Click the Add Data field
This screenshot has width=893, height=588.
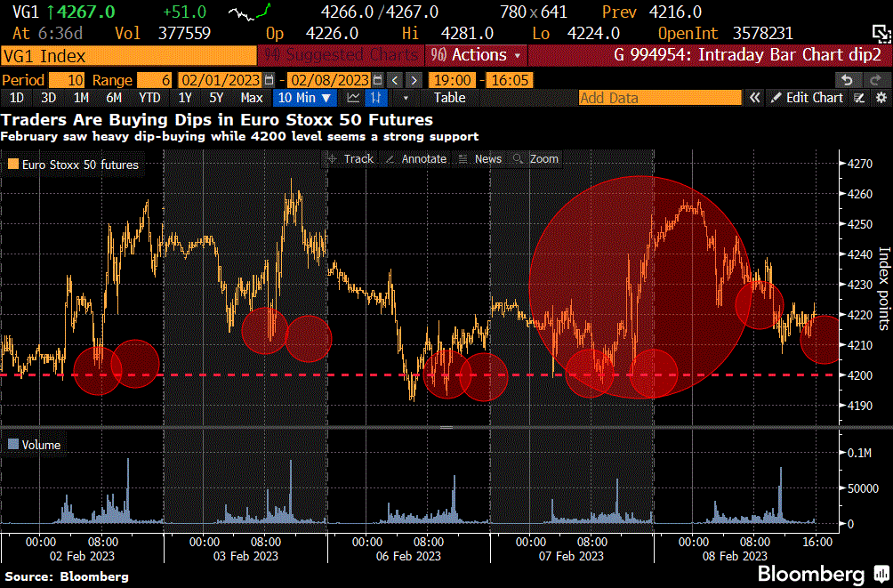[x=660, y=98]
